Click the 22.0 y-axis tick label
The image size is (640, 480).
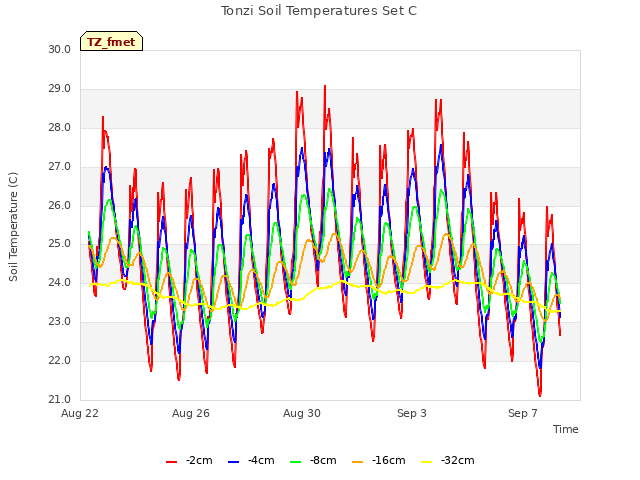coord(60,360)
